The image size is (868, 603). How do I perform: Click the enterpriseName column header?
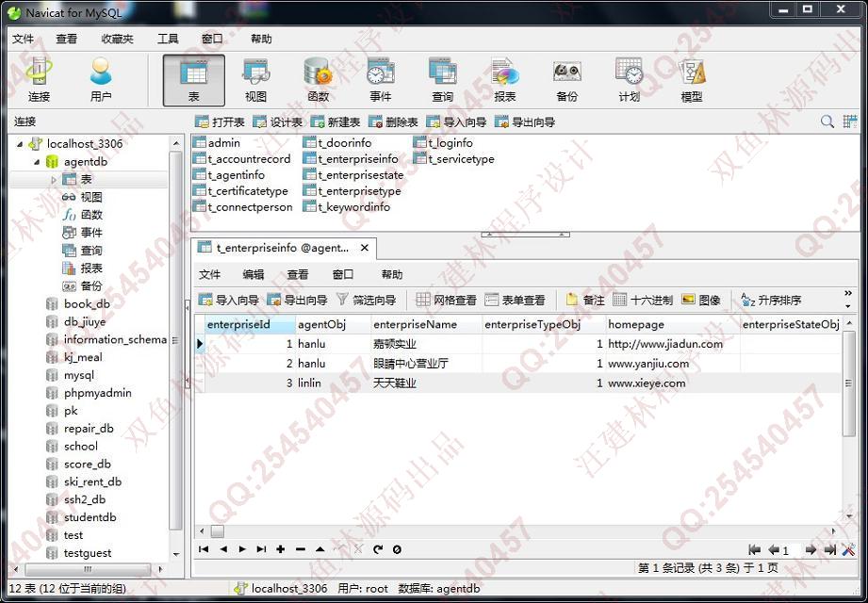tap(426, 324)
